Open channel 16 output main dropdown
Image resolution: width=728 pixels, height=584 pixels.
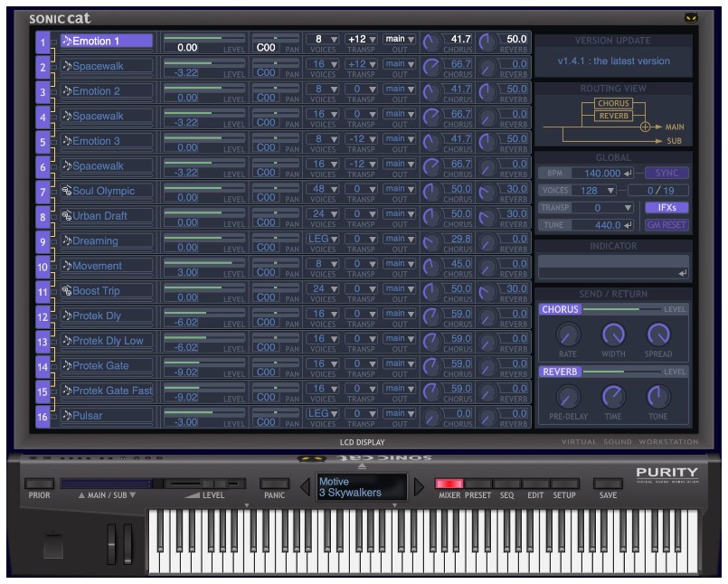tap(399, 413)
